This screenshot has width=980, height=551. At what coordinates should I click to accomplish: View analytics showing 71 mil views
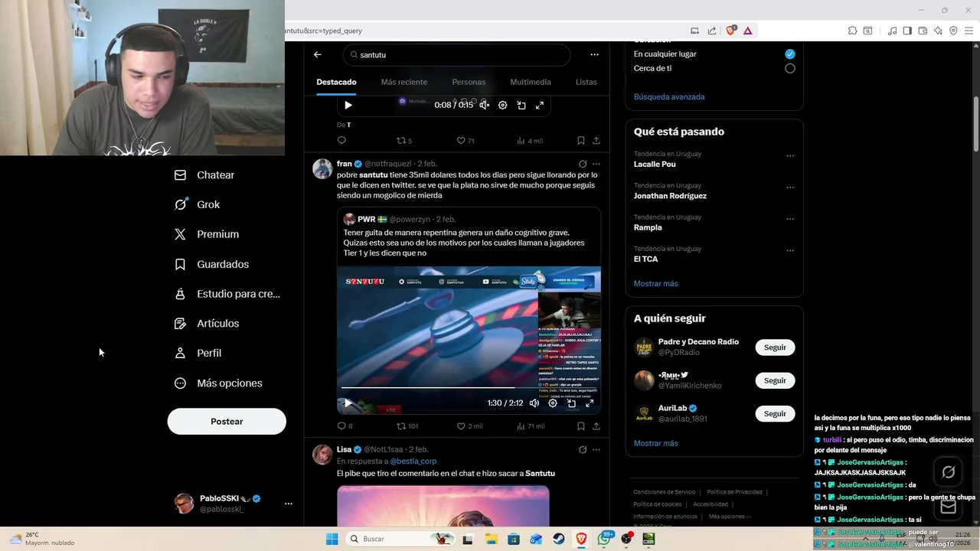tap(531, 426)
